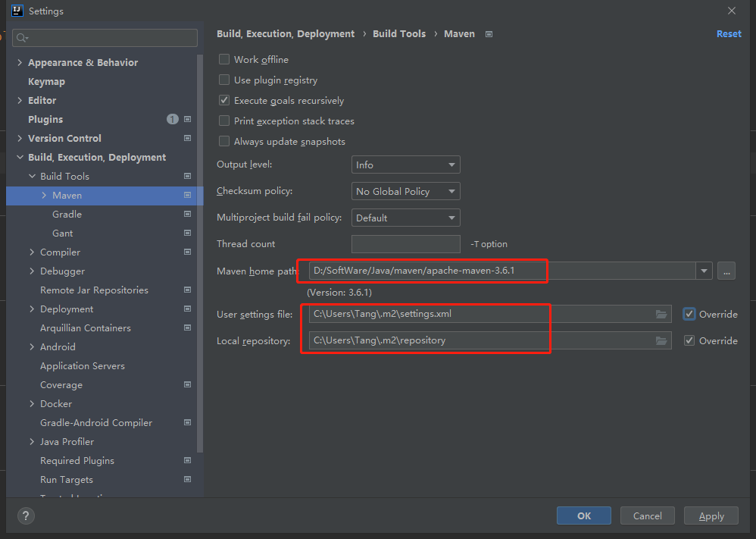Expand the Docker node
This screenshot has width=756, height=539.
(32, 404)
